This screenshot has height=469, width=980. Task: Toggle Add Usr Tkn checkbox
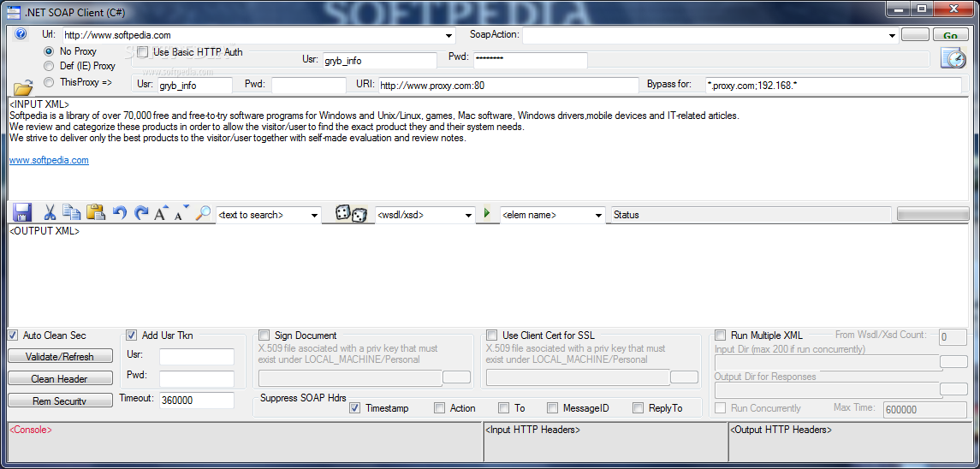coord(132,335)
